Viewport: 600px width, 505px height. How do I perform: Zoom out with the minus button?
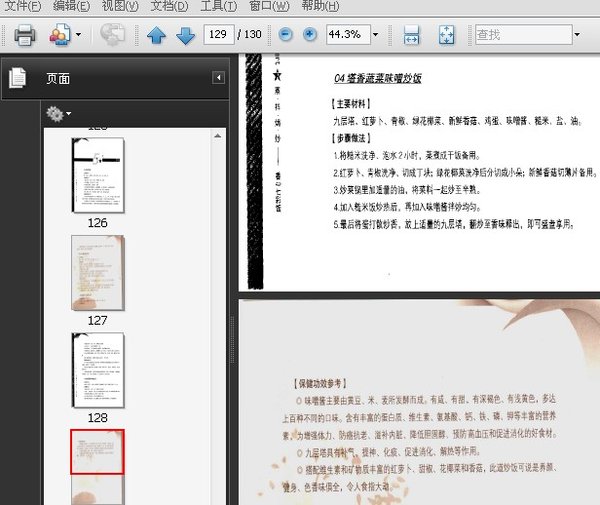285,34
